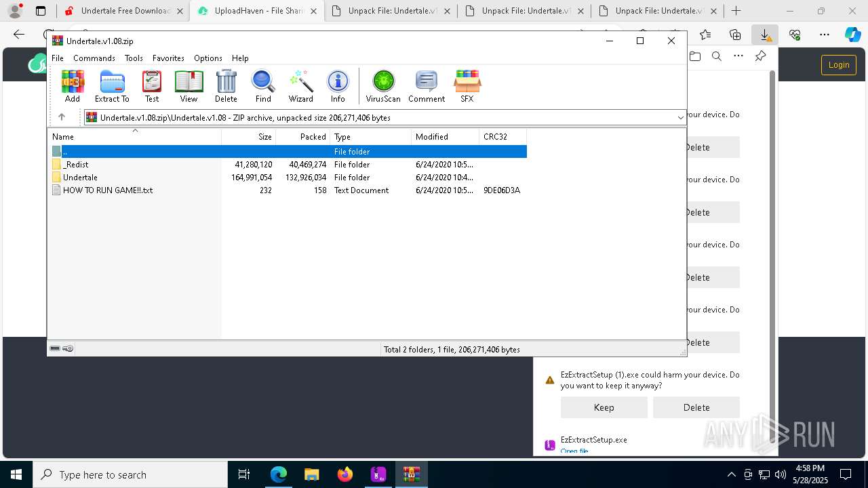The image size is (868, 488).
Task: Open the Wizard tool
Action: pos(300,86)
